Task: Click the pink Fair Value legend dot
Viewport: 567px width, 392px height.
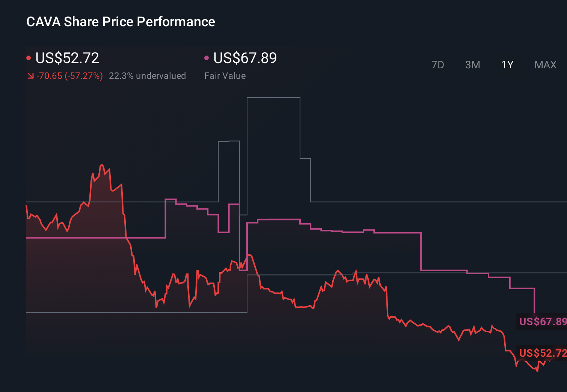Action: (206, 57)
